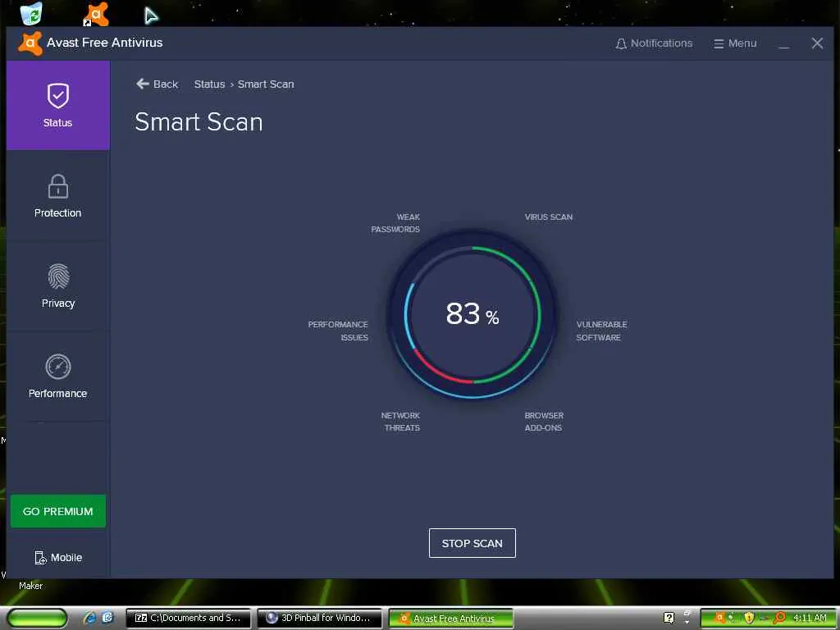Open the Recycle Bin desktop icon

tap(32, 13)
